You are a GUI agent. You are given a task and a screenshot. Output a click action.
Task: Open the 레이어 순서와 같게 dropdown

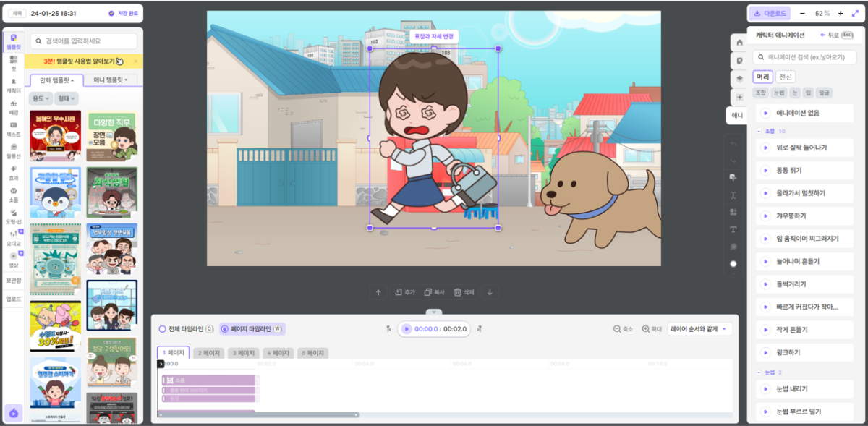[x=699, y=329]
